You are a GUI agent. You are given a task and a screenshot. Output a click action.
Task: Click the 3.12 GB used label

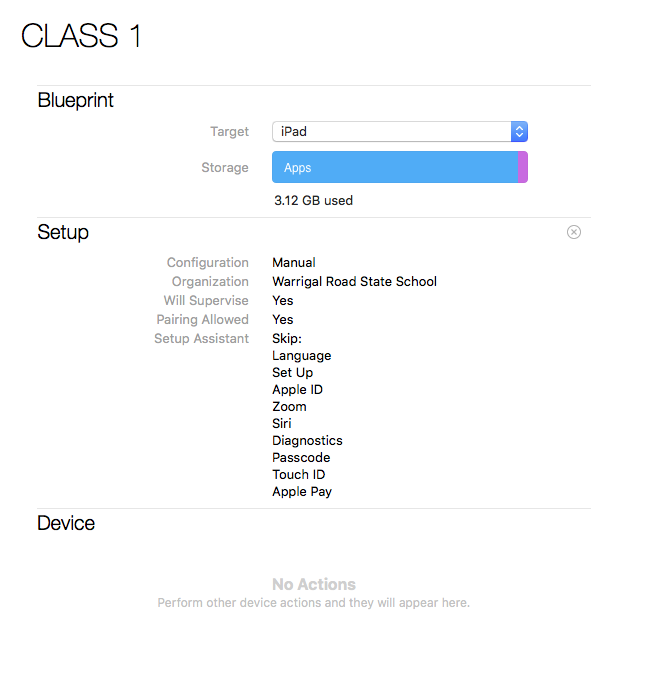point(313,200)
